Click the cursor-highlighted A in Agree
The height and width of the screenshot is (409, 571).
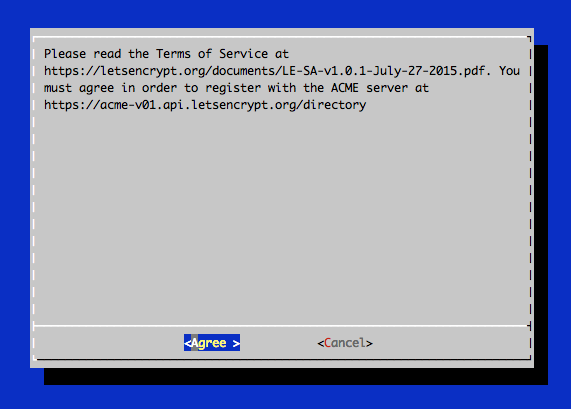point(194,343)
